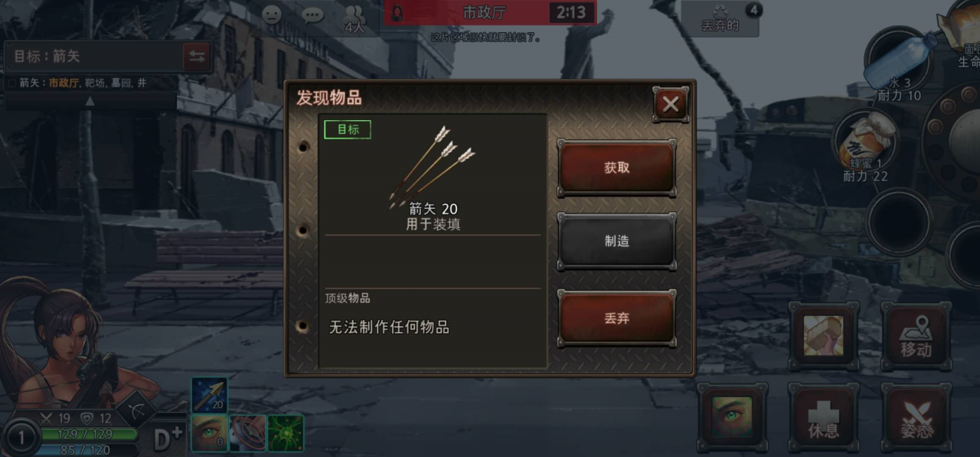Open the 移动 map move button

point(915,337)
